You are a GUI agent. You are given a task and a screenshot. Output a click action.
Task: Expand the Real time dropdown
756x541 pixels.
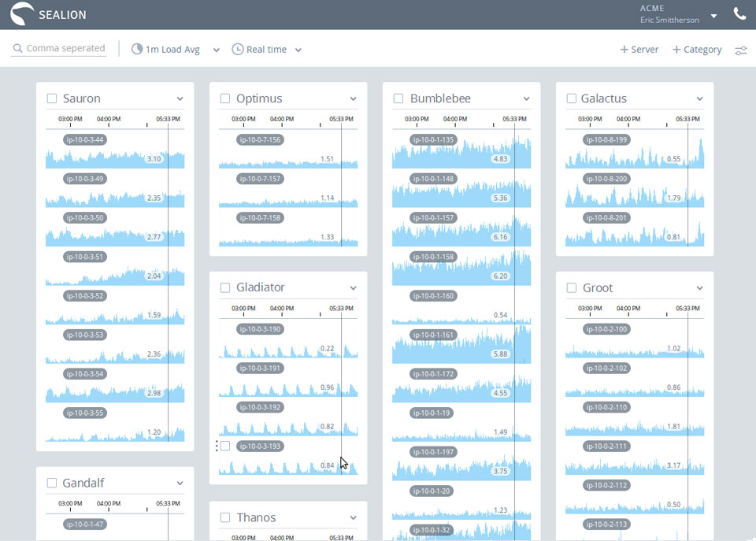298,50
